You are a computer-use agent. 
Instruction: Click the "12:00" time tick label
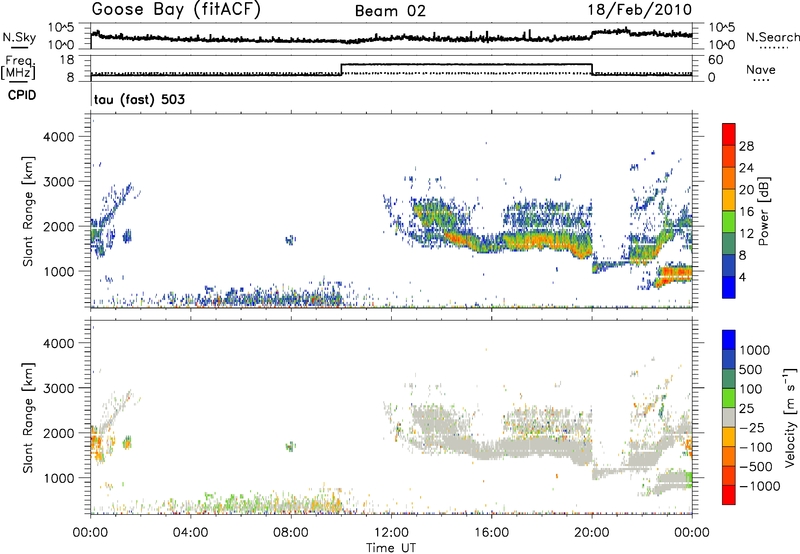tap(391, 533)
